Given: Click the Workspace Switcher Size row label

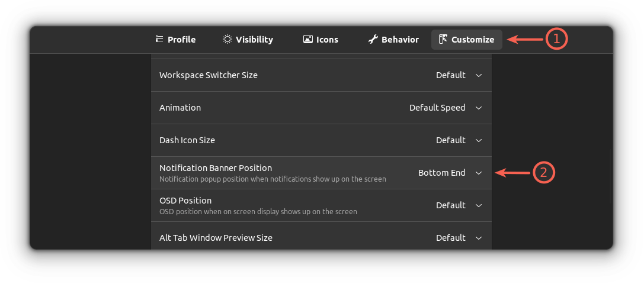Looking at the screenshot, I should coord(209,75).
